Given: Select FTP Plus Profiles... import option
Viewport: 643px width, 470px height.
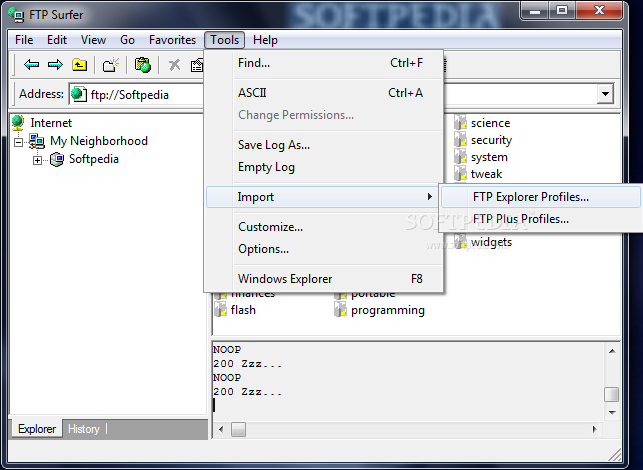Looking at the screenshot, I should point(540,219).
